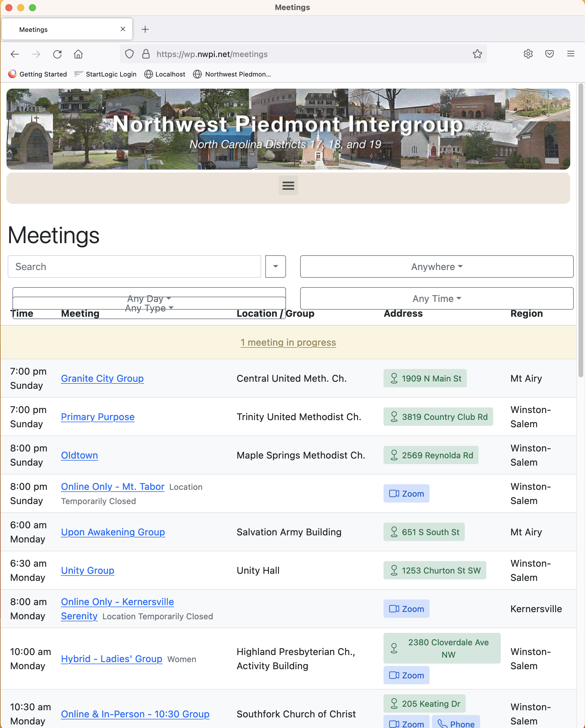Open the Any Day dropdown

[x=149, y=293]
